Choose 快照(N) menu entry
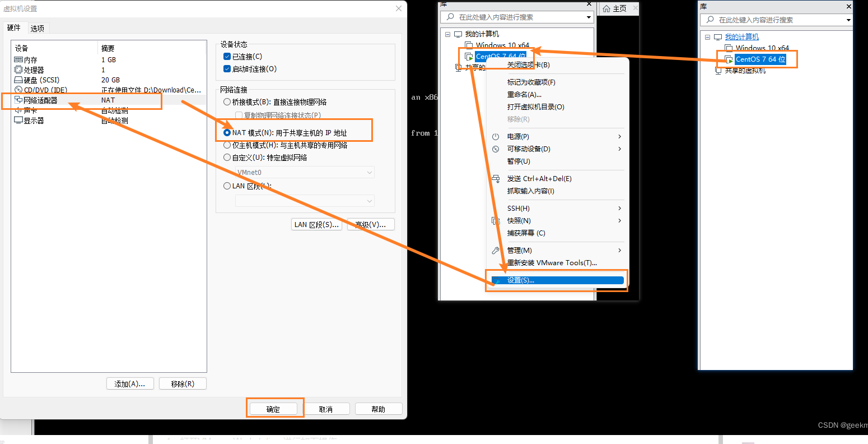This screenshot has width=868, height=444. (x=519, y=221)
